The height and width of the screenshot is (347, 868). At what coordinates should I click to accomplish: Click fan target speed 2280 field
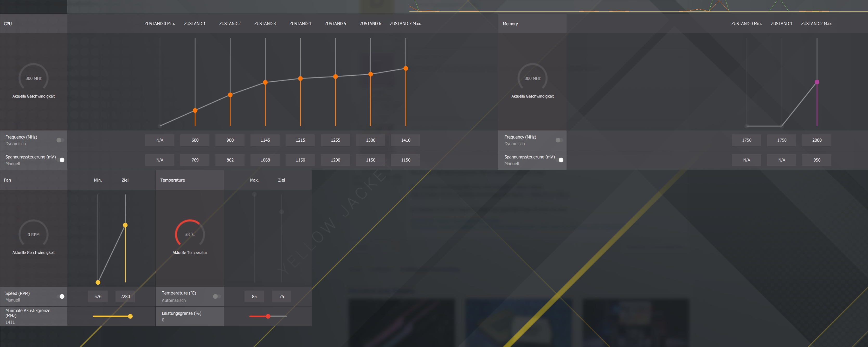coord(125,296)
